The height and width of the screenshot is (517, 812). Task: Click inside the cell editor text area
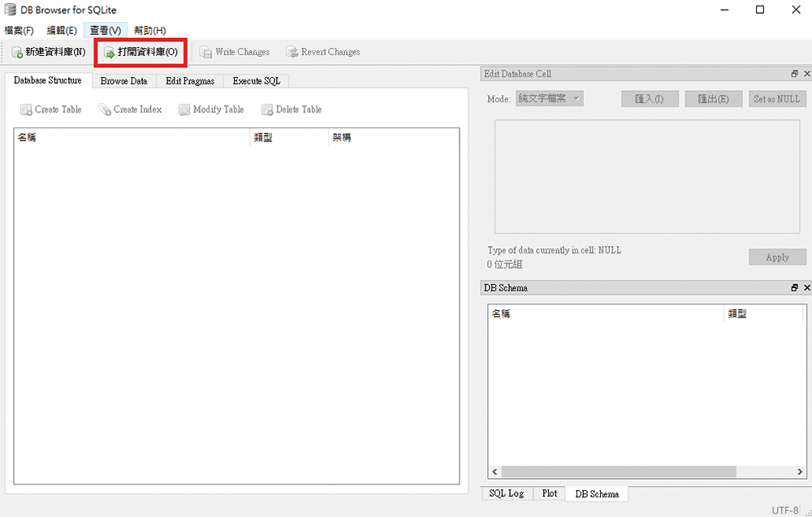(x=647, y=177)
